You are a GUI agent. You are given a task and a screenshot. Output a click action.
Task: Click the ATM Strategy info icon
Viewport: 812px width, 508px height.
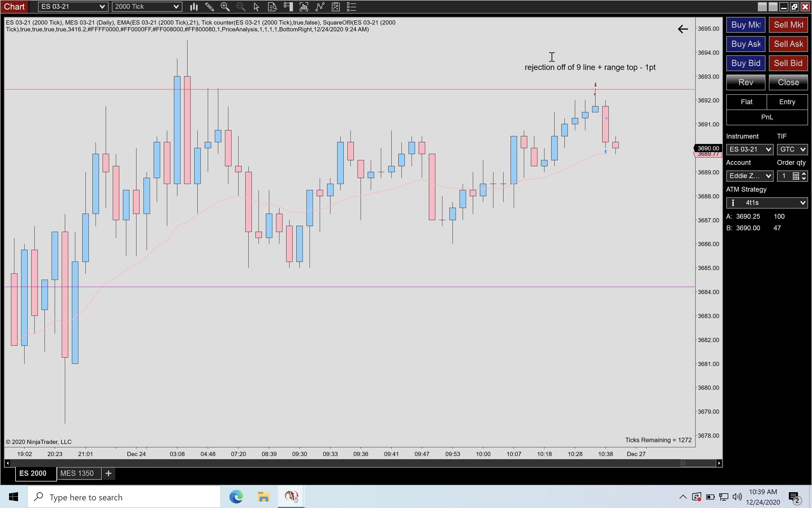tap(733, 203)
